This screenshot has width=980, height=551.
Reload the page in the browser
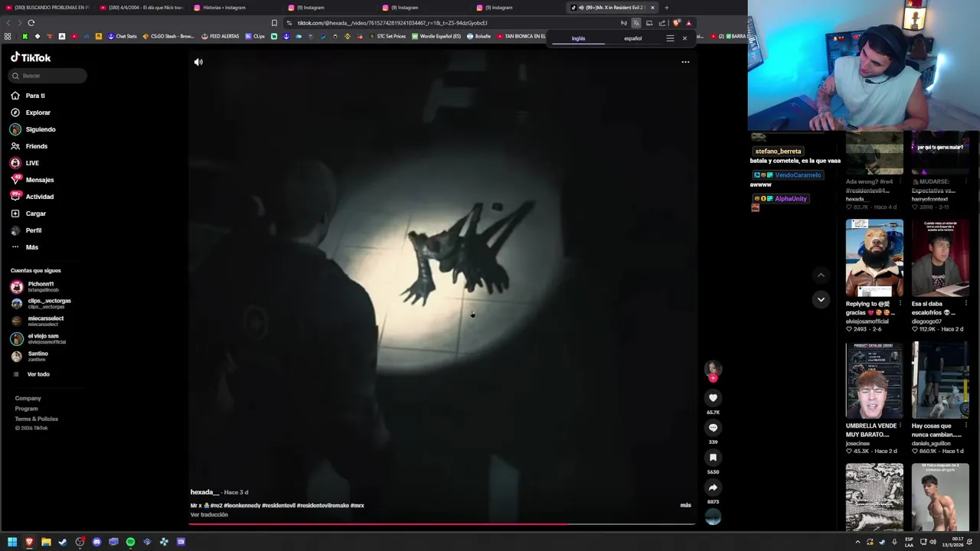click(31, 23)
